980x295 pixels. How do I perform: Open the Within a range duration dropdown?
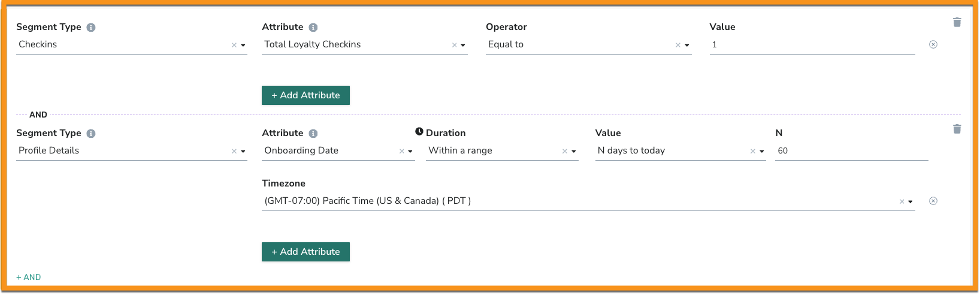574,151
